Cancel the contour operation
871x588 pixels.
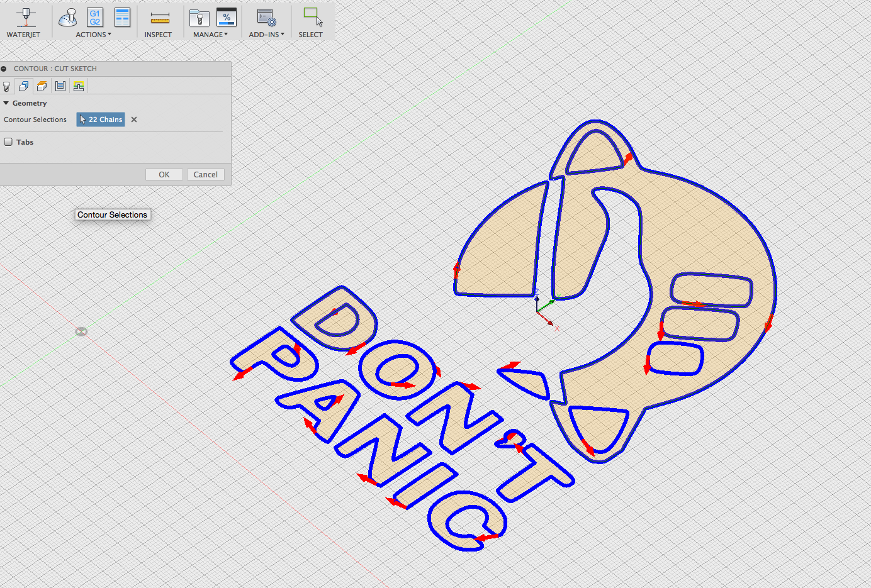[206, 175]
